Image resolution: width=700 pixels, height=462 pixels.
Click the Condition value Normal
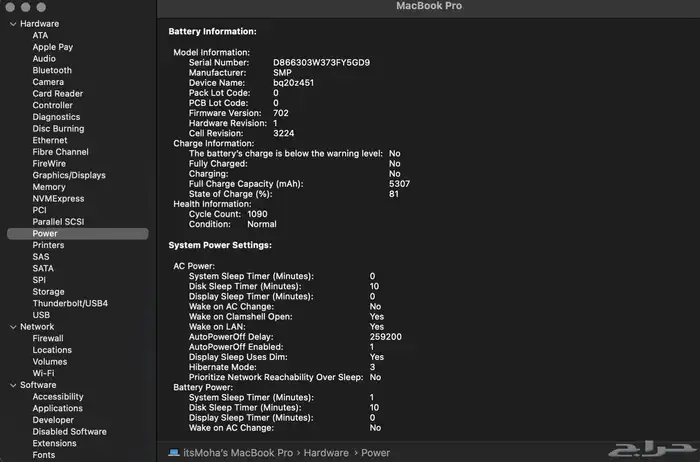pos(262,224)
